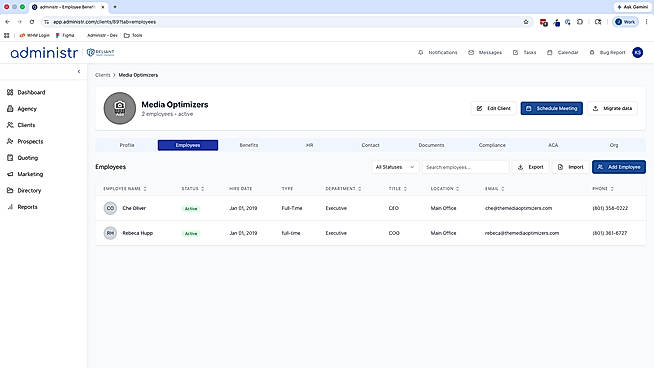Sort table by Department column
Screen dimensions: 654x368
coord(343,189)
